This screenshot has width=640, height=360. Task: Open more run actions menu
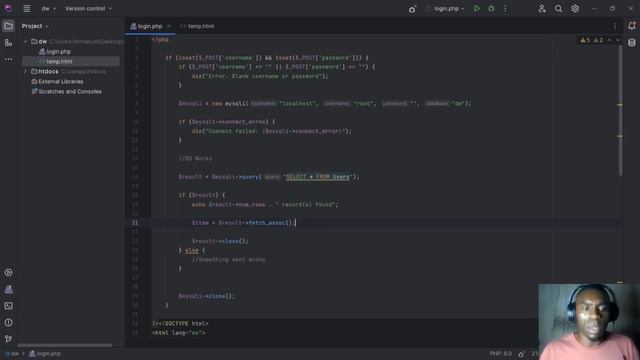coord(505,9)
